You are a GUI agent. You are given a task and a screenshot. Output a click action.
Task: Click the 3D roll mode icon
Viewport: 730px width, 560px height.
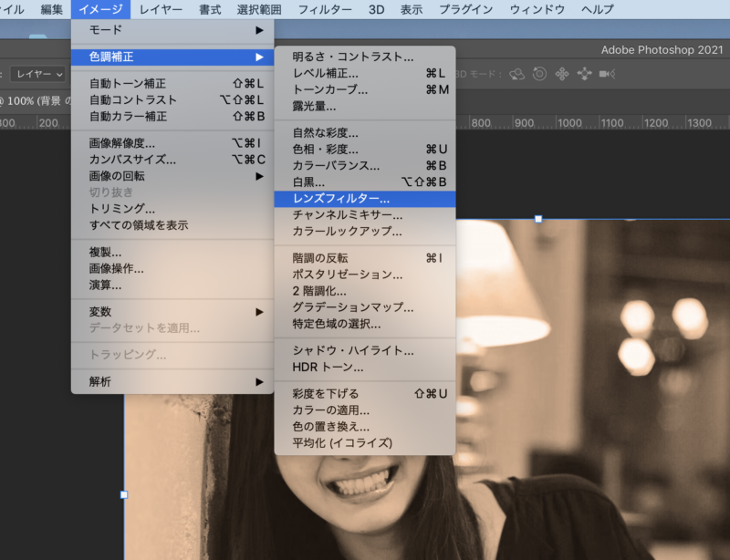coord(539,74)
